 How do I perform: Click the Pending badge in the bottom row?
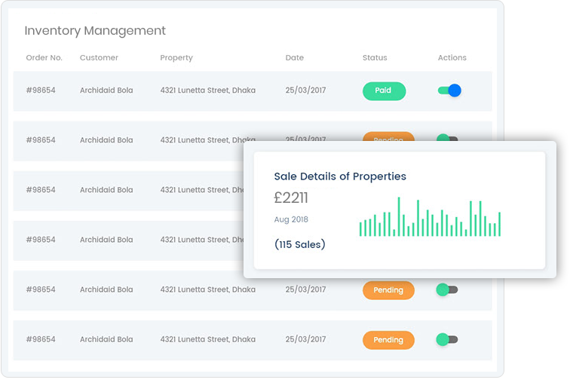(x=388, y=340)
